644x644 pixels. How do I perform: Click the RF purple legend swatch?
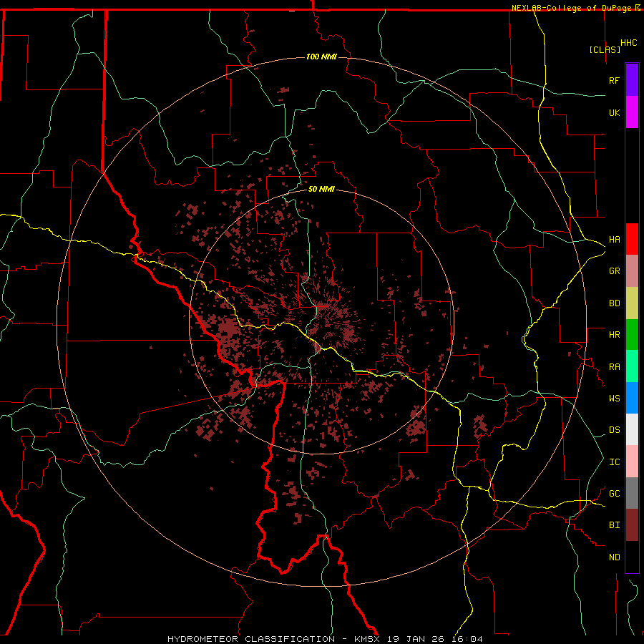pyautogui.click(x=632, y=80)
